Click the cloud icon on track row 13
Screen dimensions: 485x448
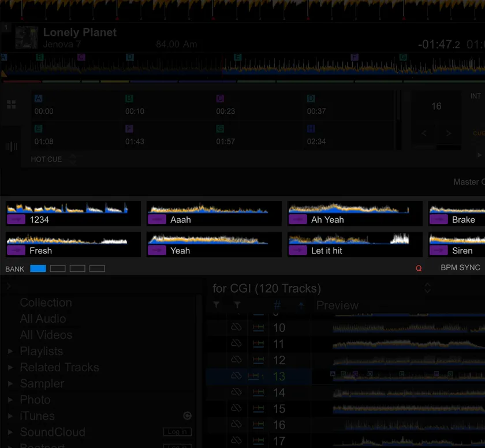point(236,376)
